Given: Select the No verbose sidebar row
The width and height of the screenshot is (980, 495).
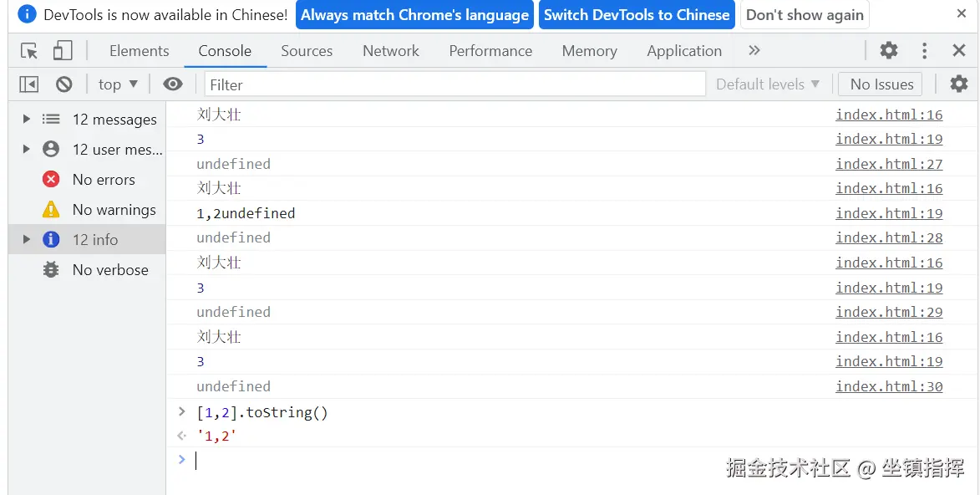Looking at the screenshot, I should coord(87,270).
